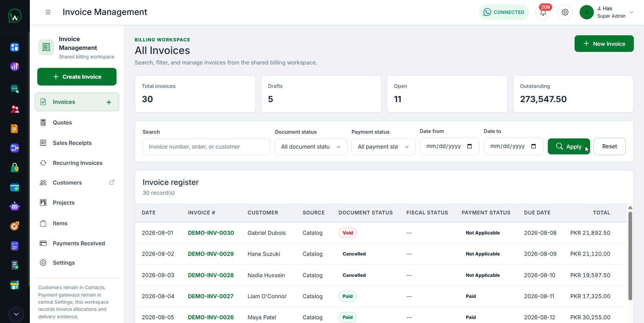Focus the invoice search input field
644x323 pixels.
pyautogui.click(x=206, y=147)
